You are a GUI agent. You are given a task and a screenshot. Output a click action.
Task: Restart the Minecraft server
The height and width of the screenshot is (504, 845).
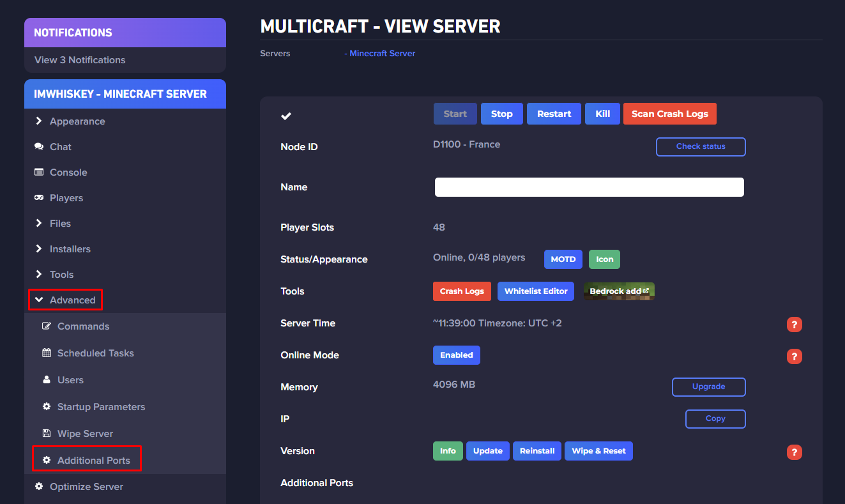553,113
